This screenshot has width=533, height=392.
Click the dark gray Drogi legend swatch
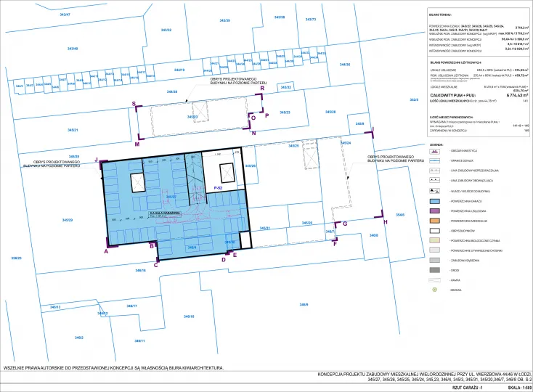(x=436, y=269)
